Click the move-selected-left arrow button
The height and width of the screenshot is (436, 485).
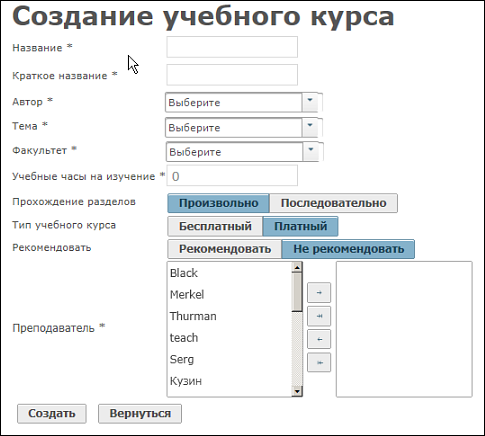point(319,339)
